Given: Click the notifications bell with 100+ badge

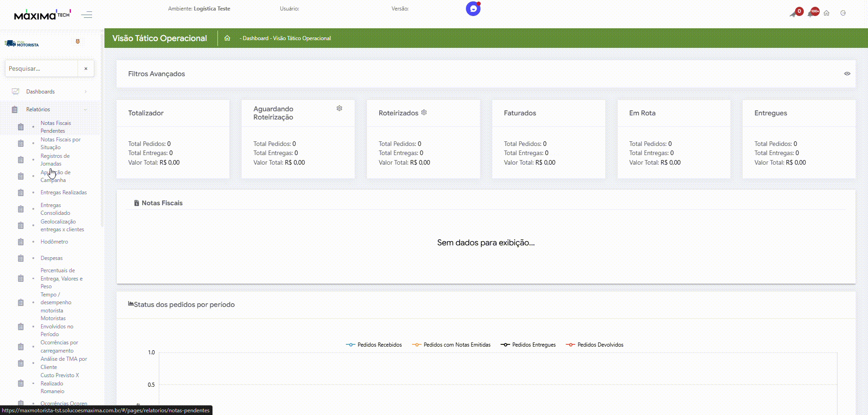Looking at the screenshot, I should pos(812,13).
